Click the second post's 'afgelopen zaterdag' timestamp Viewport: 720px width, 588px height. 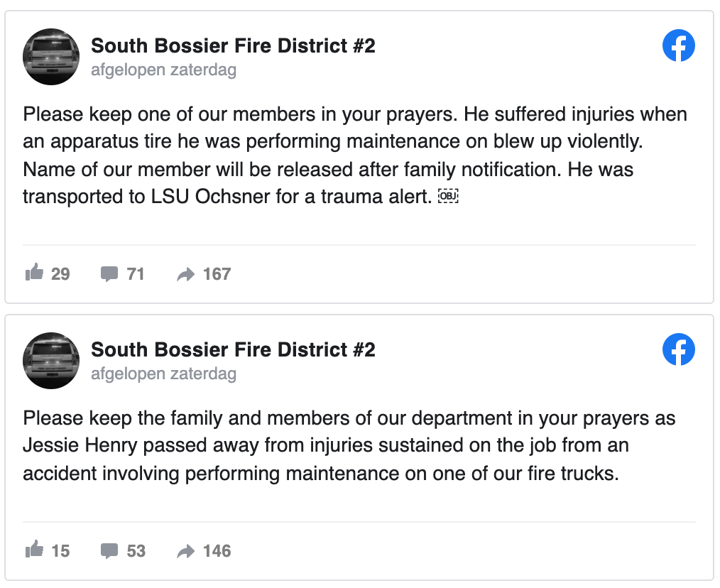click(163, 374)
